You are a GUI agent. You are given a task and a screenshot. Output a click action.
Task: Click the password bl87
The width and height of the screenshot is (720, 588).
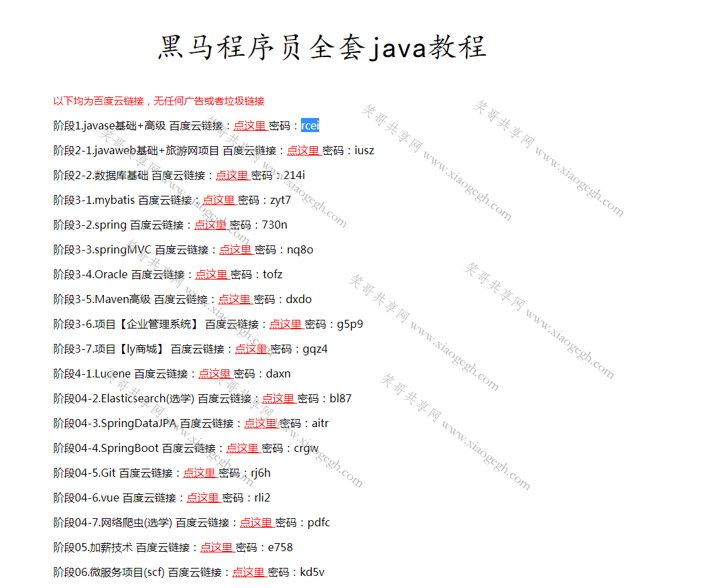[x=341, y=398]
